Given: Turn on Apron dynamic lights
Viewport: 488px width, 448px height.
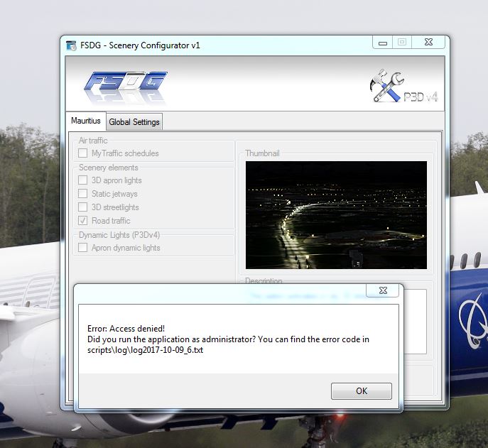Looking at the screenshot, I should [x=83, y=248].
